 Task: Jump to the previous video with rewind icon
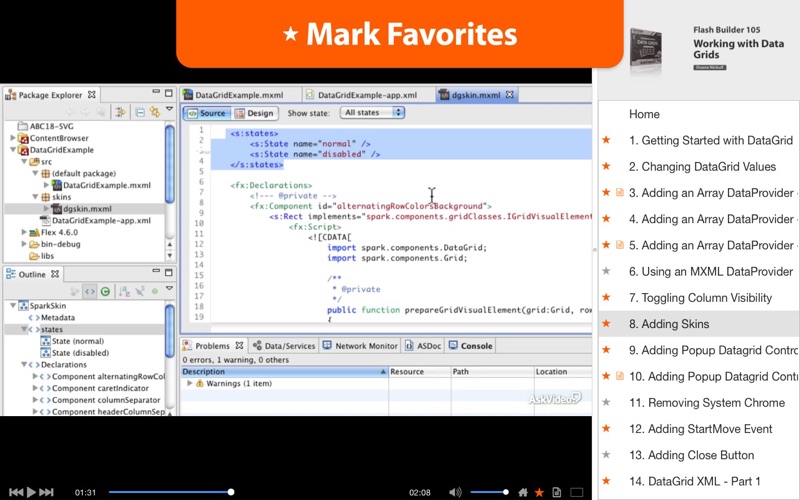click(16, 492)
